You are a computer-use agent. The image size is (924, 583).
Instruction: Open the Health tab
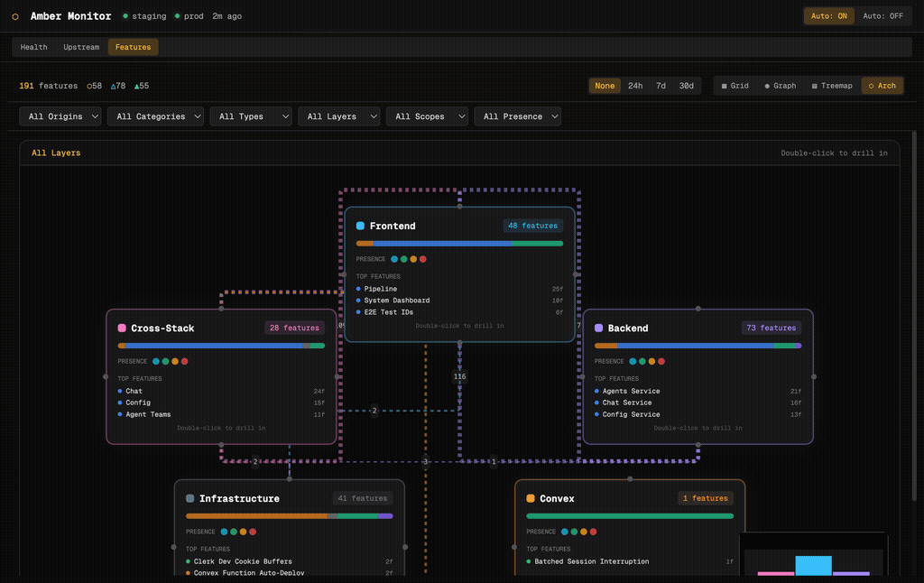(33, 47)
